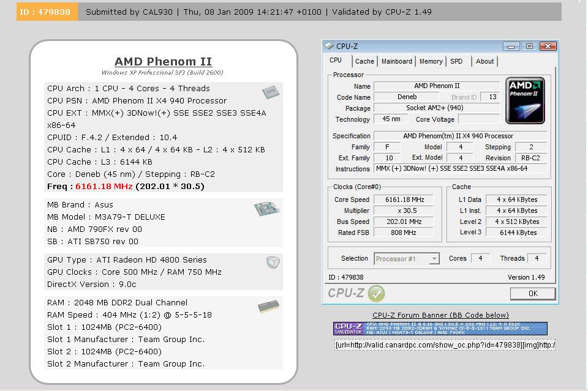This screenshot has height=391, width=588.
Task: Click the GPU shield icon beside GPU Type
Action: [x=273, y=262]
